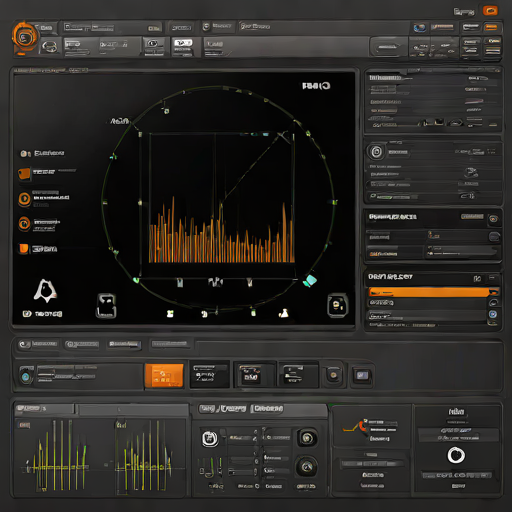512x512 pixels.
Task: Open the wide pill dropdown in top toolbar
Action: coord(388,47)
